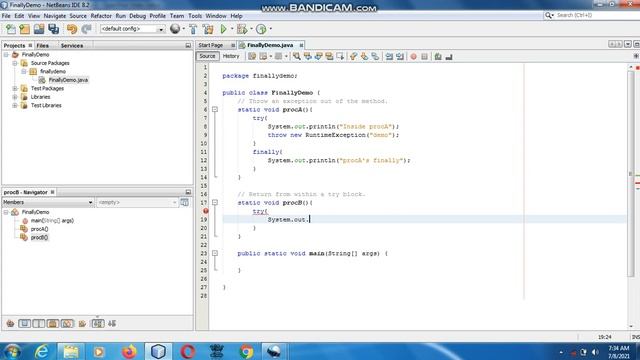Screen dimensions: 640x360
Task: Click the Shift Line Right icon
Action: tap(400, 57)
